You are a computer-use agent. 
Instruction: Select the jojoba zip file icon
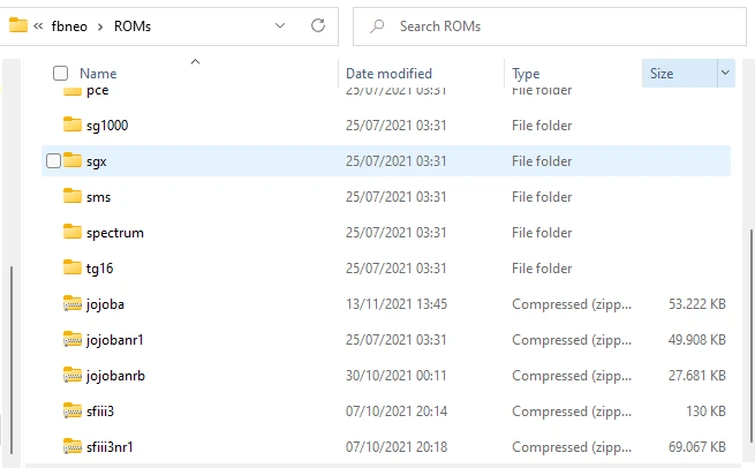tap(72, 304)
